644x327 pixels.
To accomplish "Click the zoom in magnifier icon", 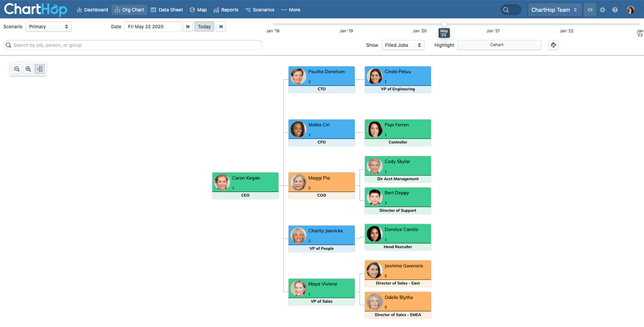I will tap(28, 69).
